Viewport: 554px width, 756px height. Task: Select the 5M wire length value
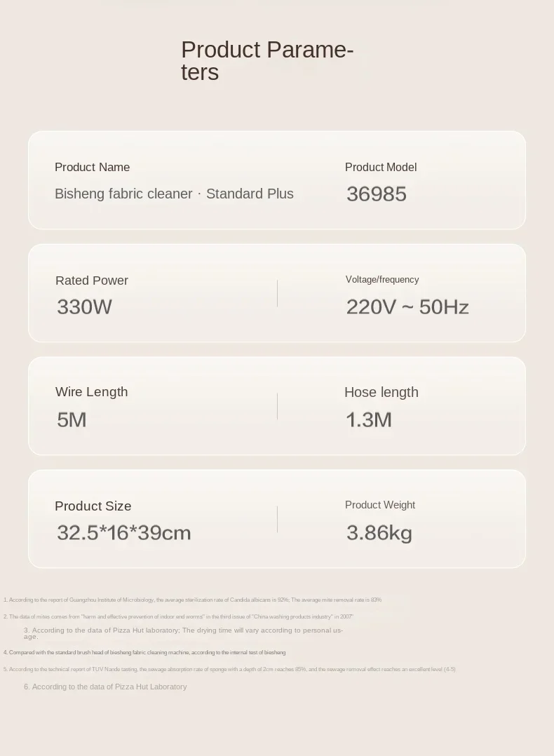tap(72, 420)
